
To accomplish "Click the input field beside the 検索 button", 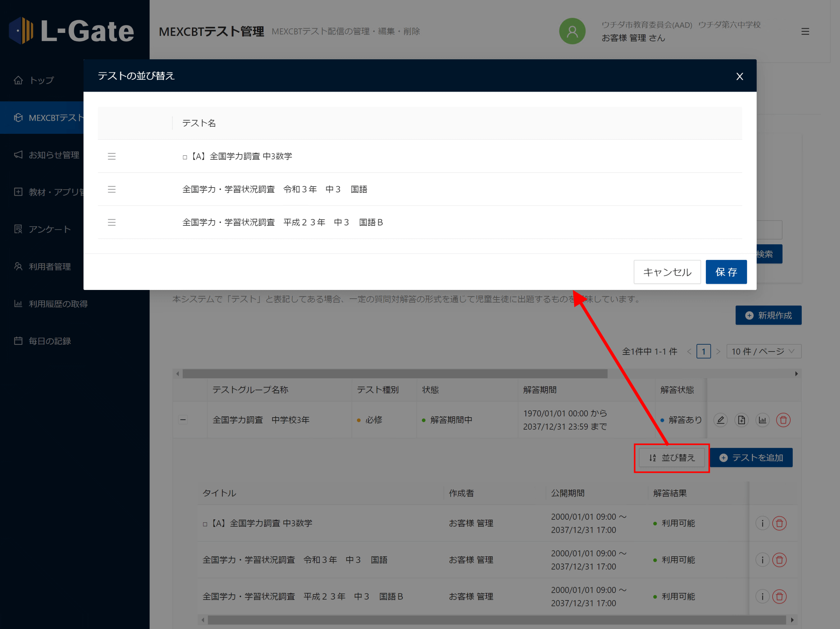I will pos(769,230).
